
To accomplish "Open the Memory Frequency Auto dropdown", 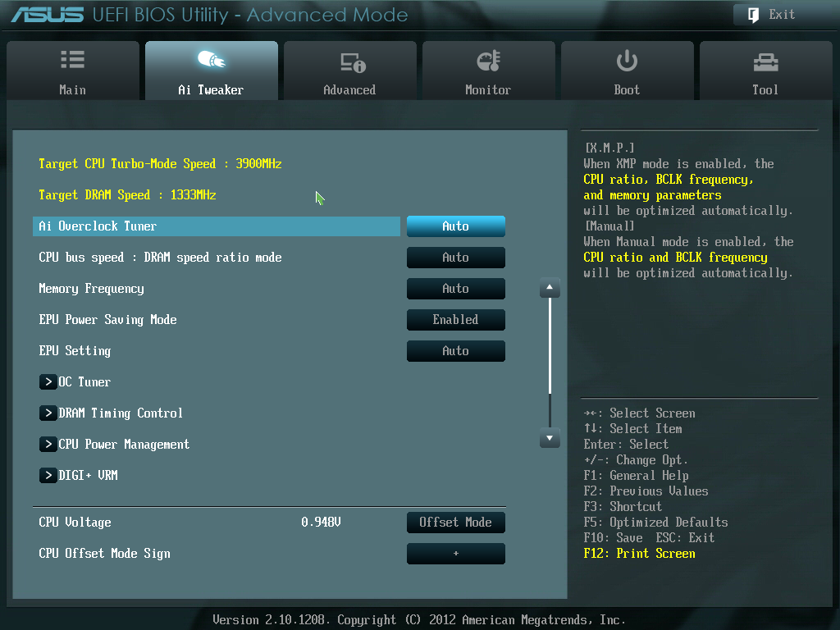I will pyautogui.click(x=455, y=289).
